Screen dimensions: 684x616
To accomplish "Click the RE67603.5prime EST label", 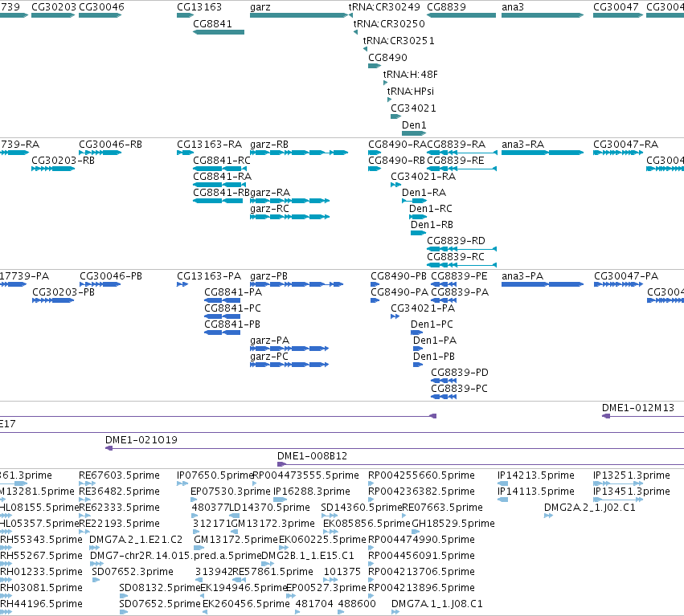I will (119, 475).
